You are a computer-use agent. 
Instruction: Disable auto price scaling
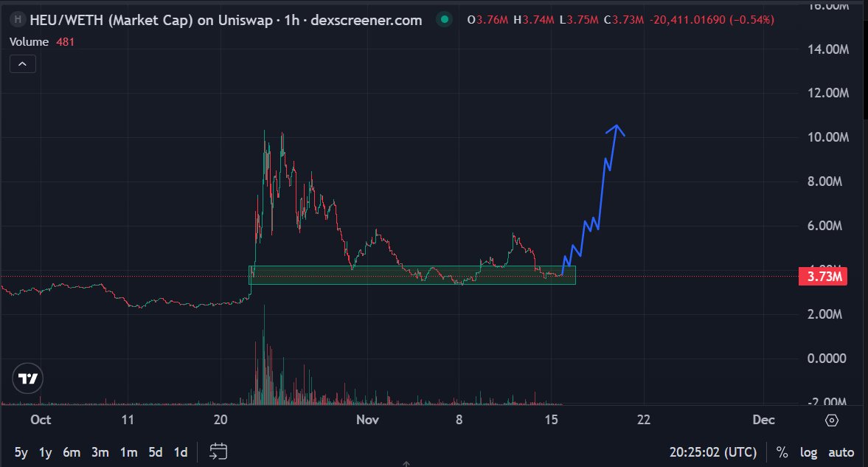pos(842,452)
